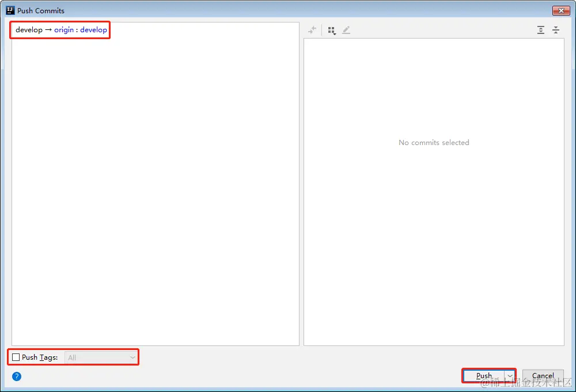Open the Group By grid icon menu

click(332, 31)
